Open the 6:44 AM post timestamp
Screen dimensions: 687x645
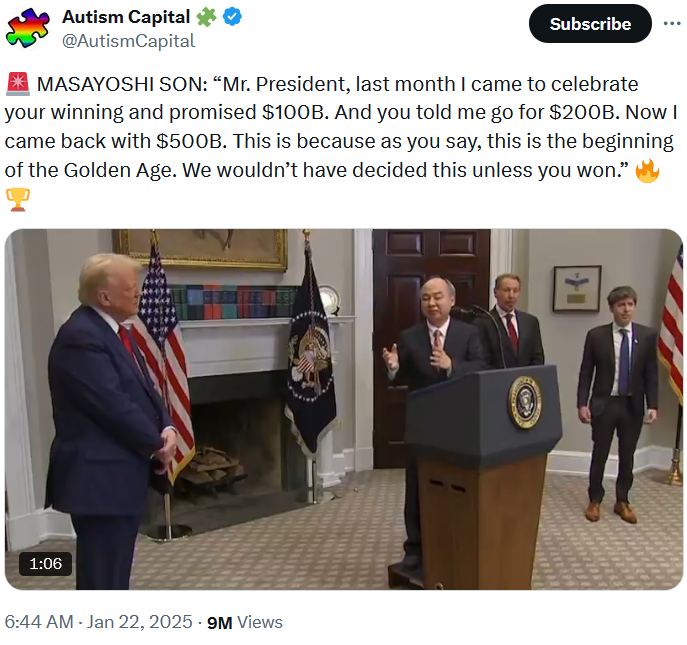tap(39, 622)
